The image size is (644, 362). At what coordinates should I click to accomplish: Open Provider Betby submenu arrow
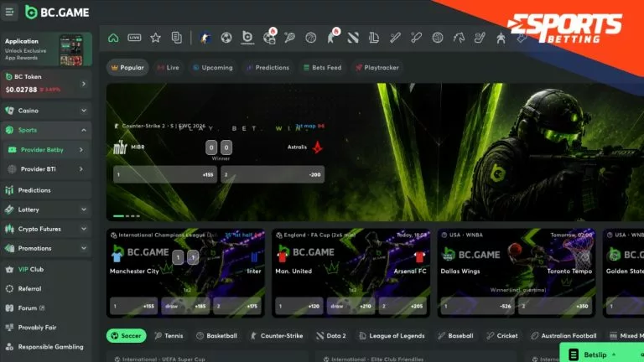click(x=80, y=150)
